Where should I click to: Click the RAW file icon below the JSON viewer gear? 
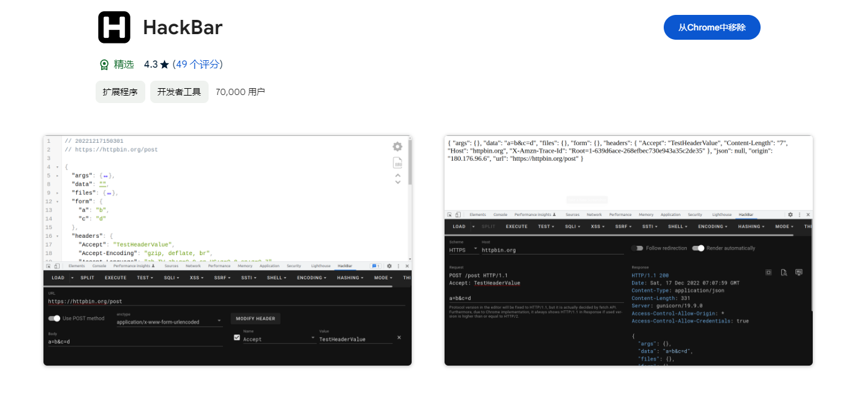pos(397,163)
